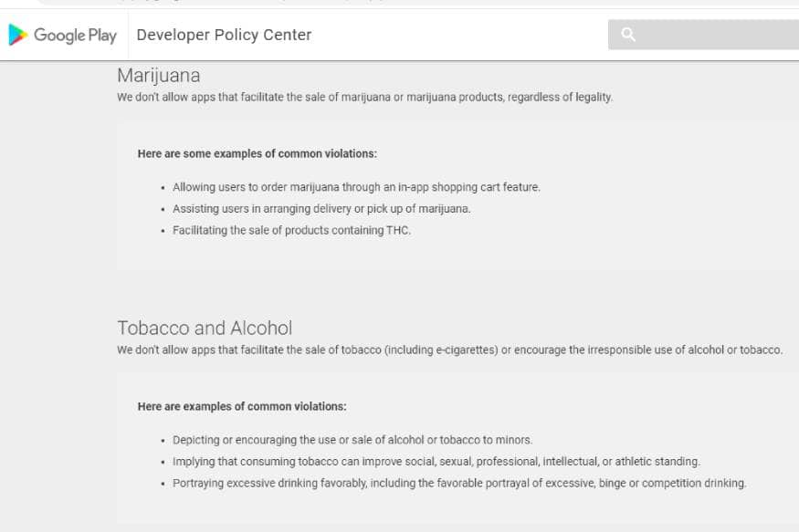Click the "Google Play" wordmark text
This screenshot has width=799, height=532.
pyautogui.click(x=75, y=35)
